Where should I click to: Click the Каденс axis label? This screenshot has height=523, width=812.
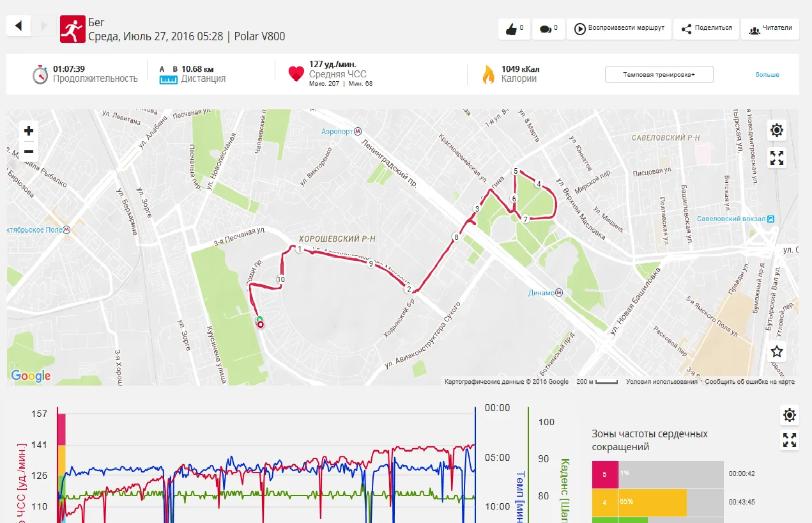564,489
